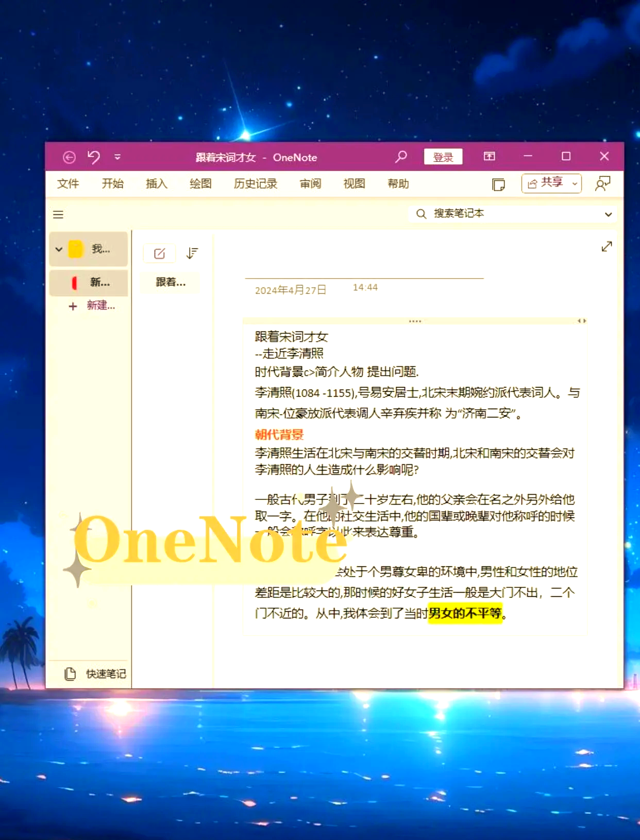This screenshot has width=640, height=840.
Task: Click the note container top handle dots
Action: click(415, 321)
